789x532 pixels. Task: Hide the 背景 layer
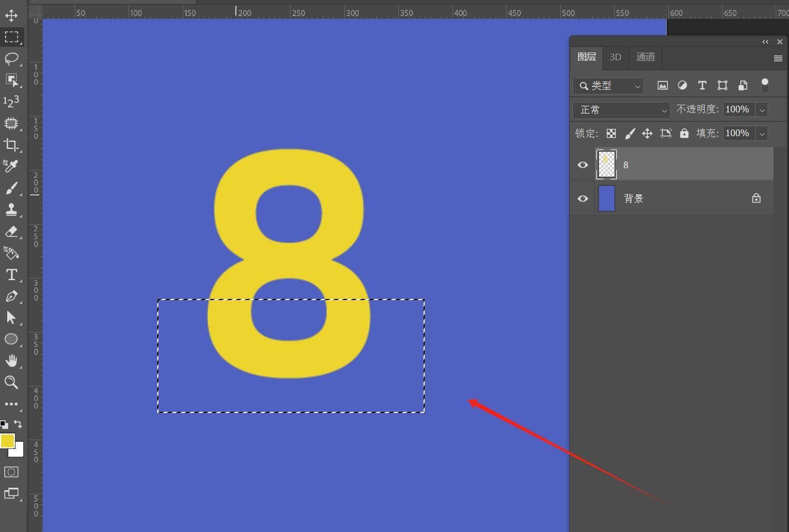point(582,198)
